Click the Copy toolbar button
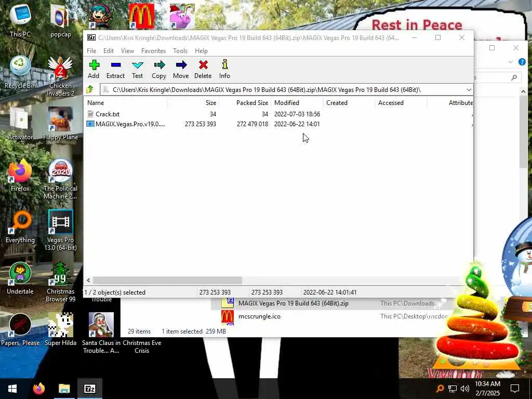Image resolution: width=532 pixels, height=399 pixels. click(159, 70)
